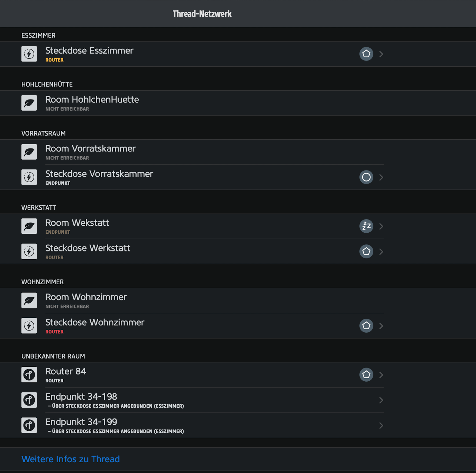
Task: Click the sleepy Zz badge for Room Wekstatt
Action: [366, 226]
